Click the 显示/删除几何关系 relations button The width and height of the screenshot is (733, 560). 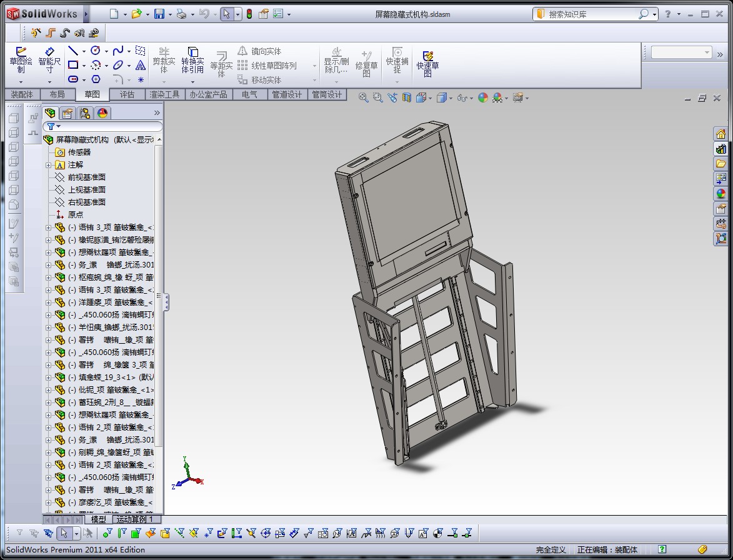click(x=336, y=60)
